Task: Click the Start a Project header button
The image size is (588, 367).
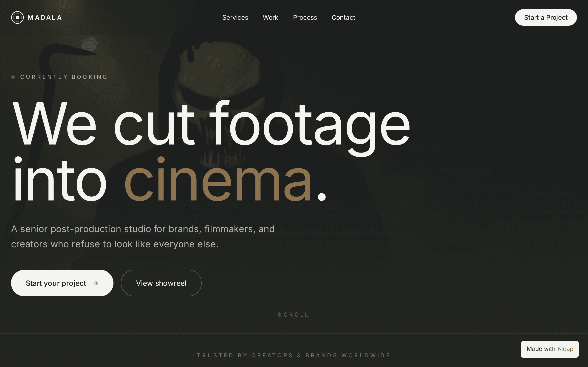Action: coord(546,17)
